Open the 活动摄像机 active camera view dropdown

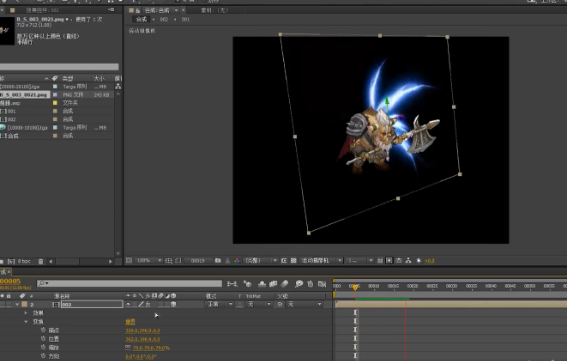point(321,260)
